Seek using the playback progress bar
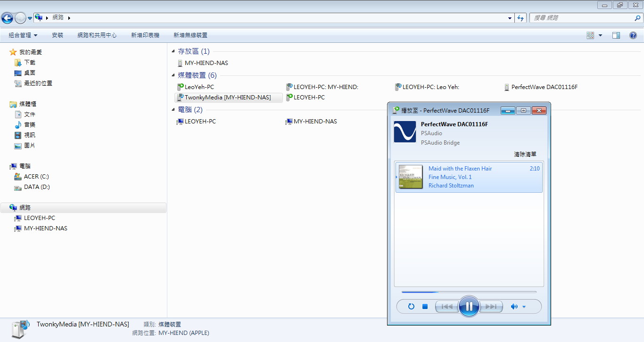Image resolution: width=644 pixels, height=342 pixels. [469, 292]
